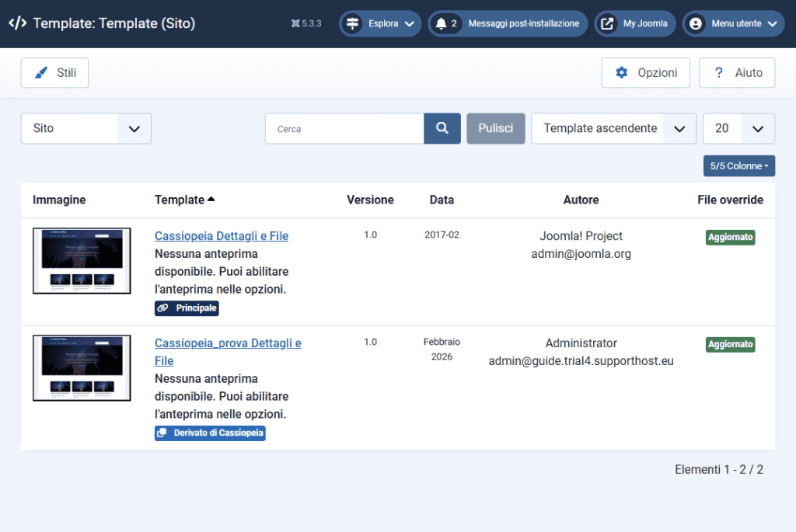Image resolution: width=796 pixels, height=532 pixels.
Task: Click the Cassiopeia template preview thumbnail
Action: point(82,261)
